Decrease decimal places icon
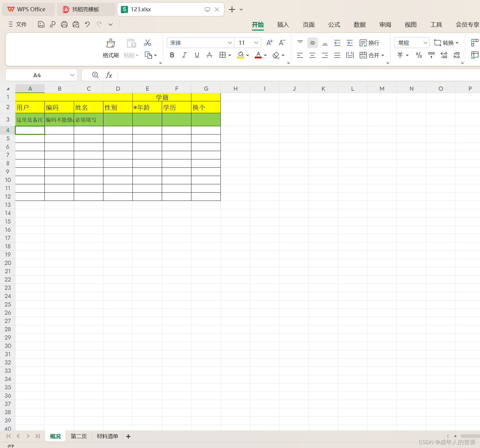This screenshot has width=480, height=448. click(x=457, y=55)
